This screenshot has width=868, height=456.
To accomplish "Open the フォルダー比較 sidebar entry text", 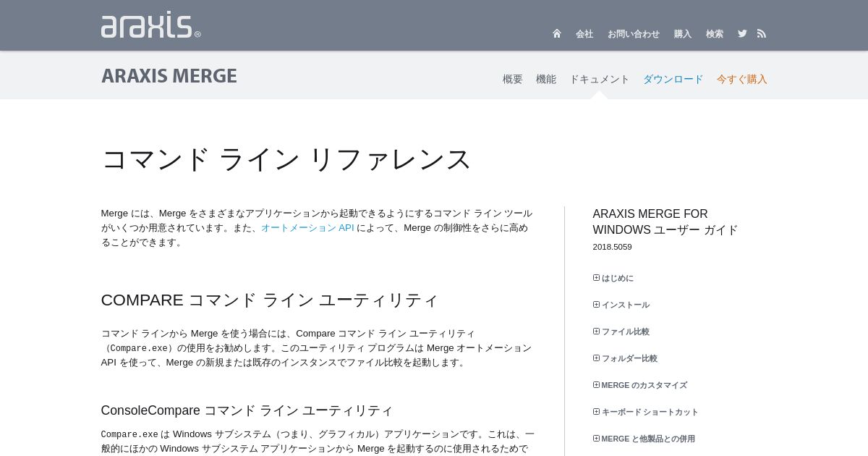I will coord(630,358).
